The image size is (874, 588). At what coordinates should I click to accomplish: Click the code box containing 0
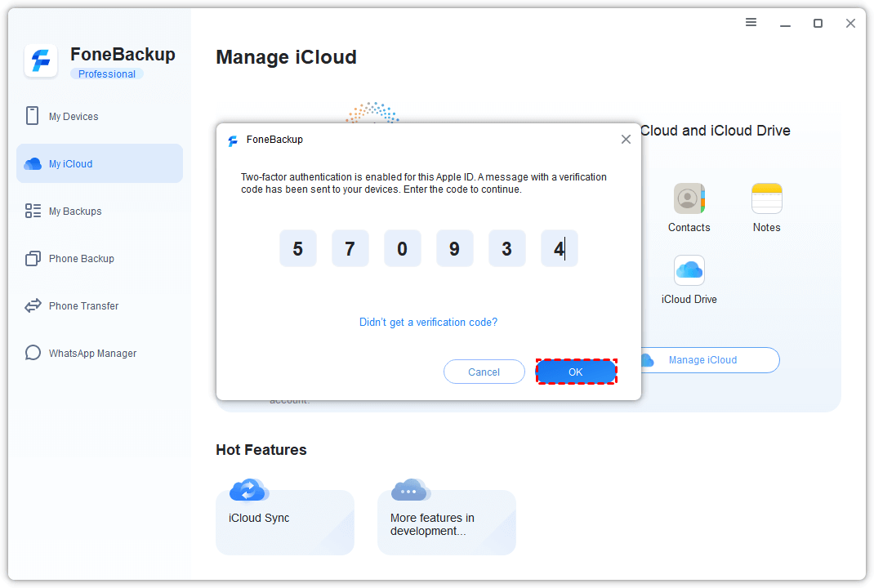pyautogui.click(x=403, y=248)
